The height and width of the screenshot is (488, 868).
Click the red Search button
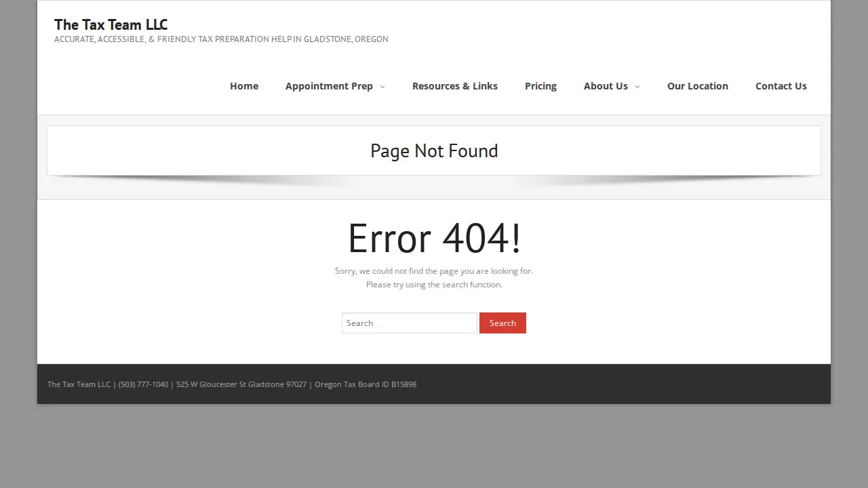pos(502,323)
